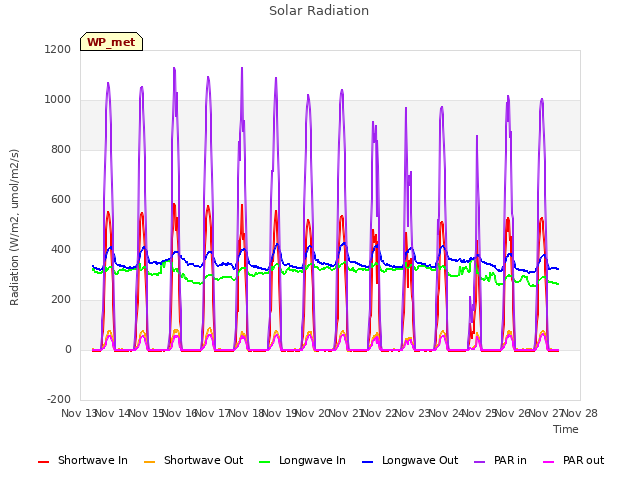Image resolution: width=640 pixels, height=480 pixels.
Task: Click the blue Longwave Out legend swatch
Action: (367, 462)
